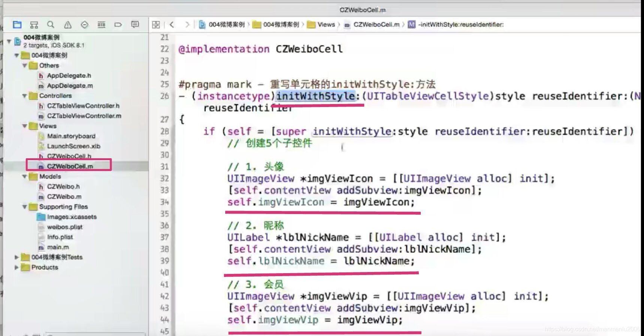Collapse the 004微博案例 group folder
The width and height of the screenshot is (644, 336).
click(16, 55)
